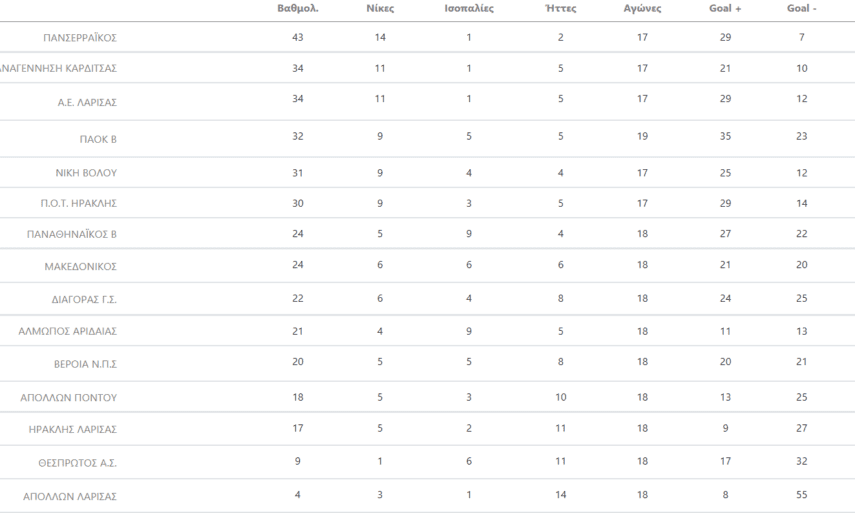Image resolution: width=855 pixels, height=513 pixels.
Task: Click the ΑΠΟΛΛΩΝ ΛΑΡΙΣΑΣ team name
Action: 70,497
